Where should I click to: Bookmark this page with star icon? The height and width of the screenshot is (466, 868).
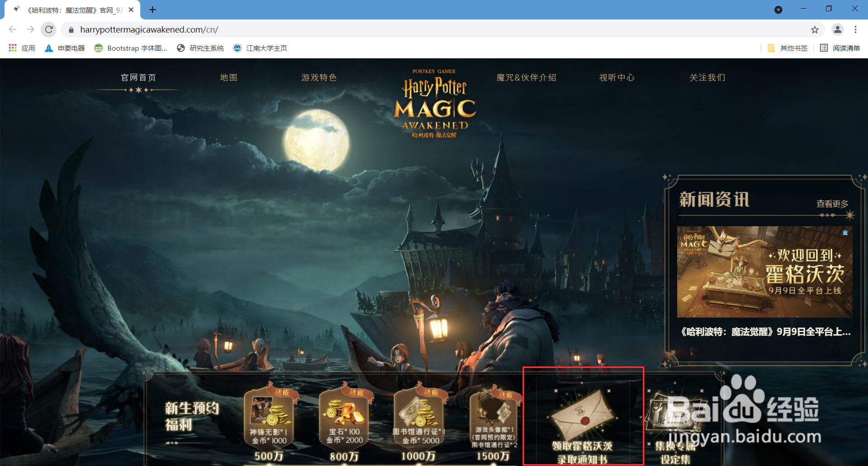click(815, 29)
